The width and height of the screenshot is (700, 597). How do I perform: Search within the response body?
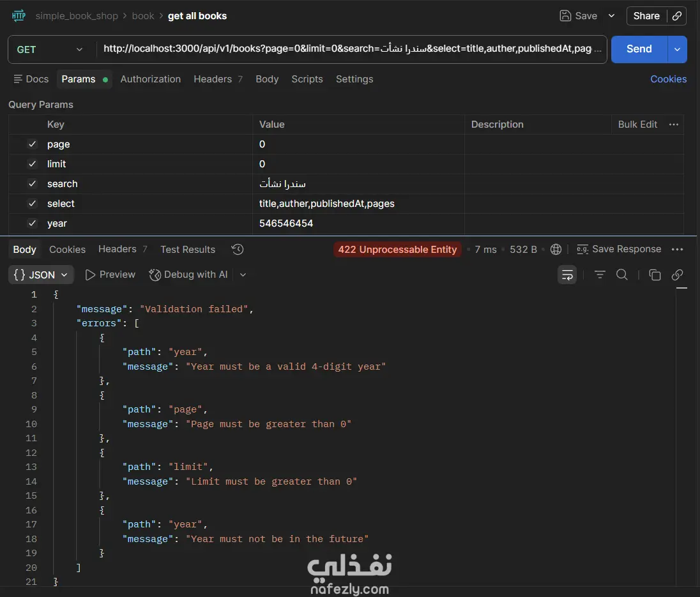click(621, 275)
